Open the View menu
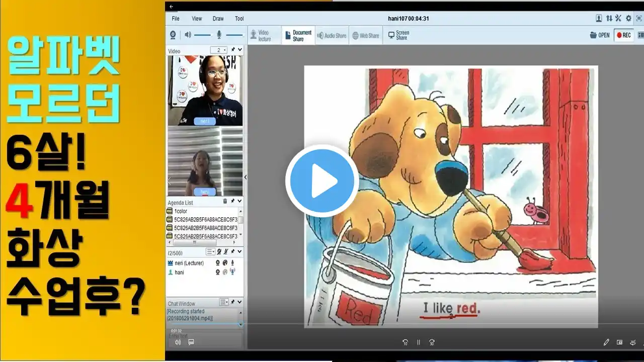 click(197, 19)
